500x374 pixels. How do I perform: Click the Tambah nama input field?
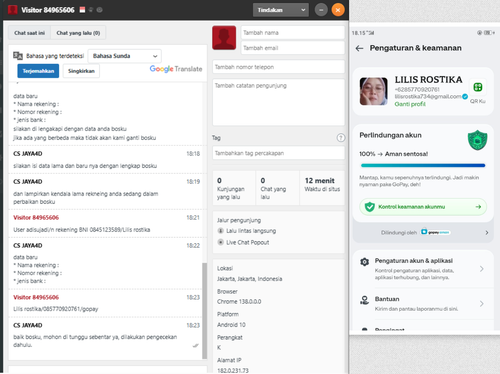click(x=293, y=33)
